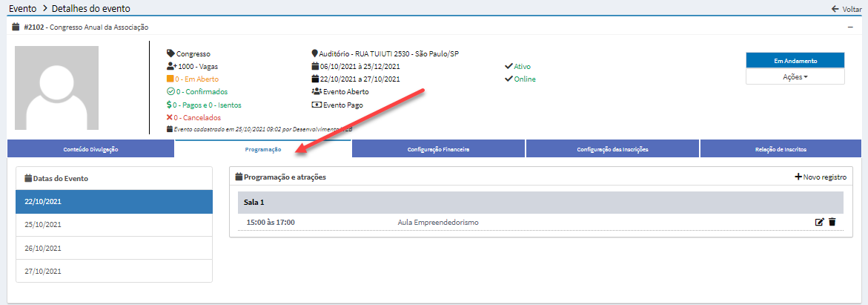Add Novo registro to the schedule
The width and height of the screenshot is (868, 305).
pyautogui.click(x=820, y=177)
